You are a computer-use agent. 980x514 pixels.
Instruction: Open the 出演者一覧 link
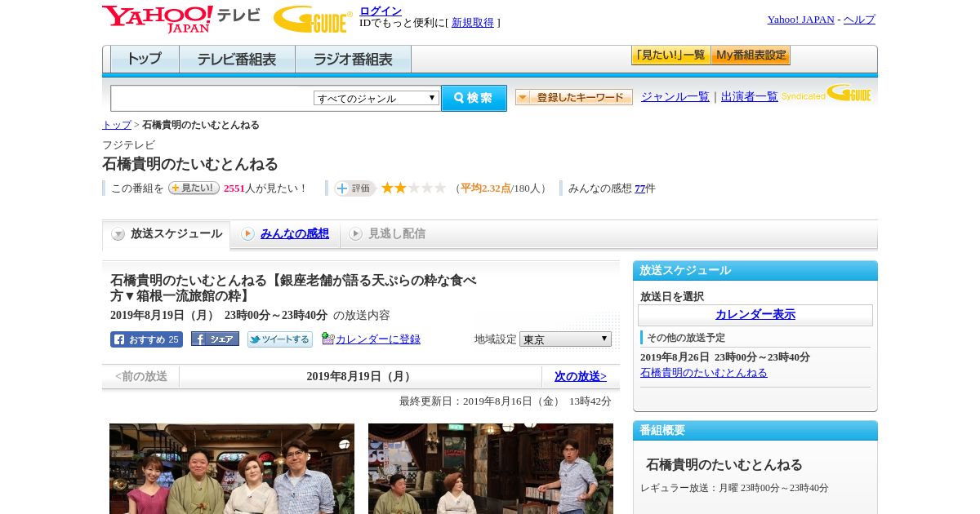click(x=750, y=97)
